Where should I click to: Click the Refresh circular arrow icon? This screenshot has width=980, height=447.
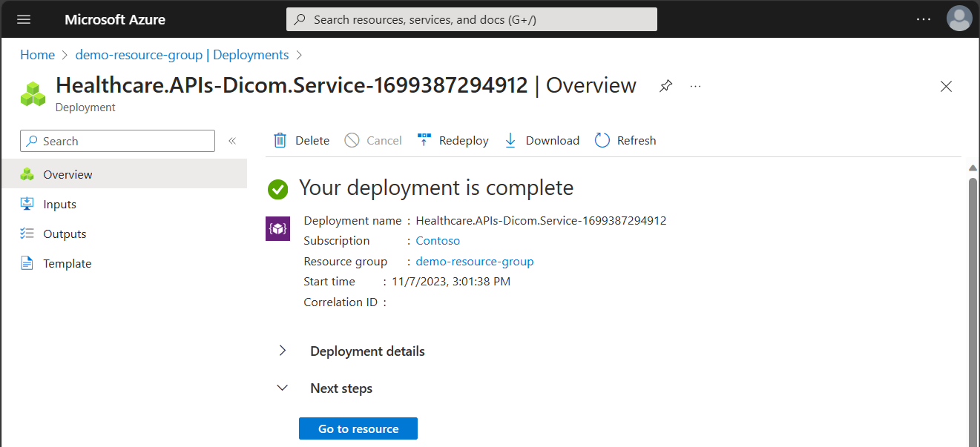[602, 140]
